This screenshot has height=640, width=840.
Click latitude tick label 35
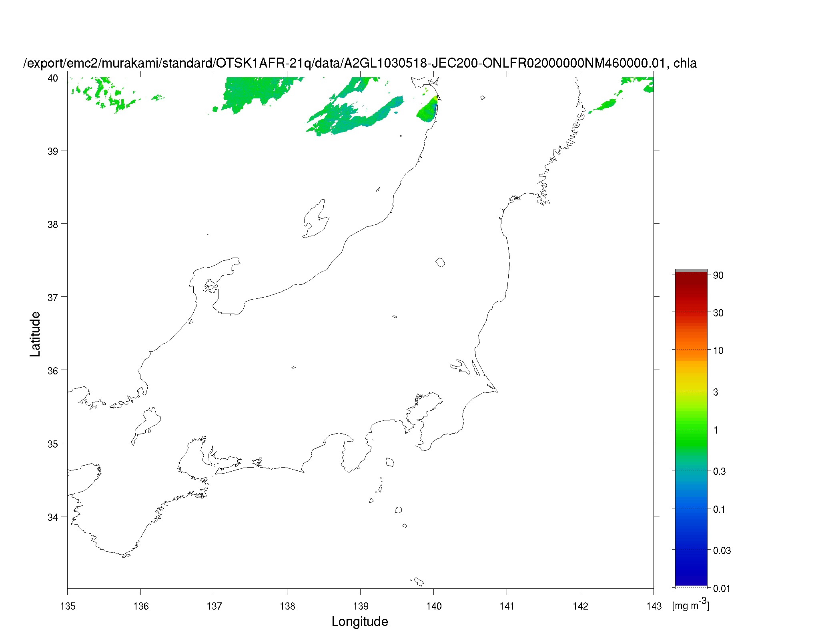coord(53,444)
